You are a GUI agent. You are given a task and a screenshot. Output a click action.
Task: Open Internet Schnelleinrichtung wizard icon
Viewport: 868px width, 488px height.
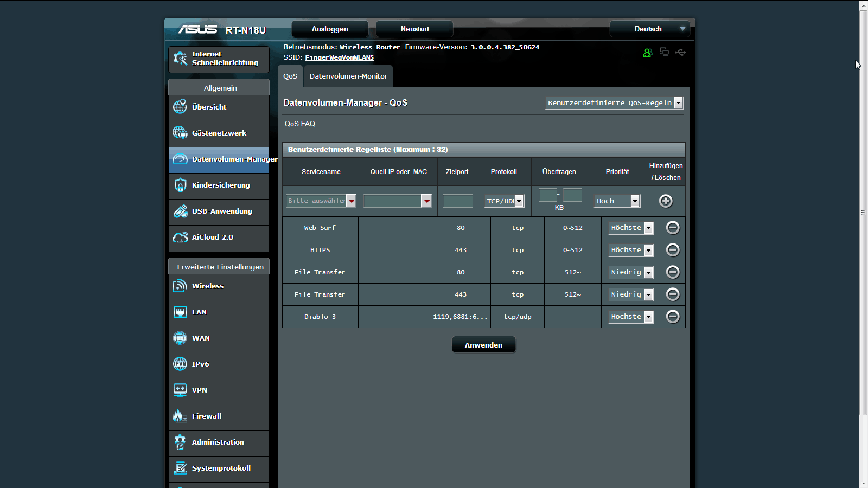(180, 58)
